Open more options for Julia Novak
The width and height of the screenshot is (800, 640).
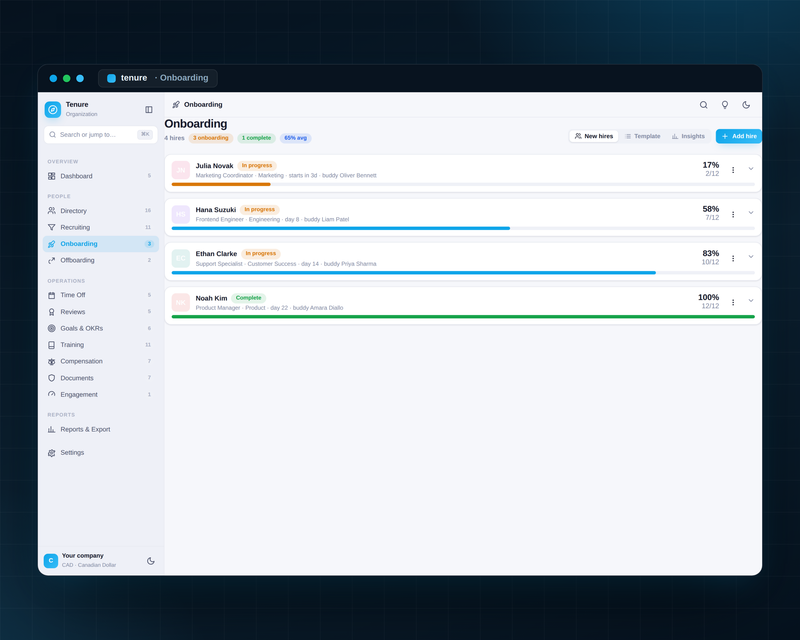pyautogui.click(x=733, y=170)
